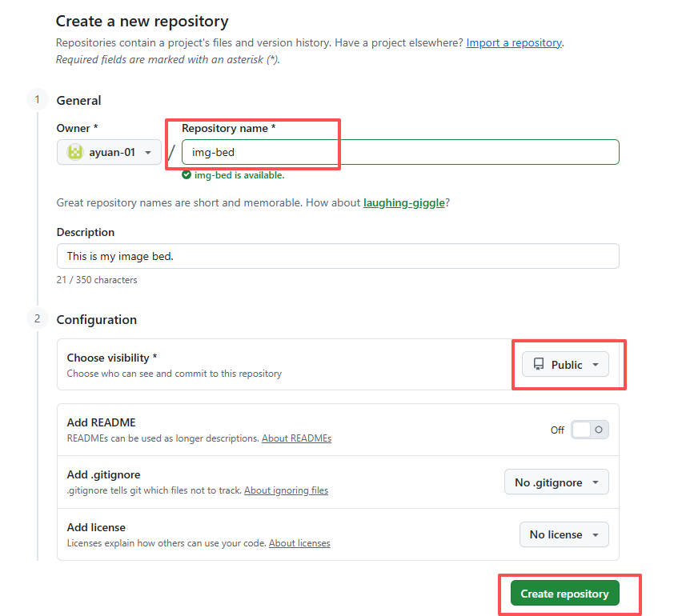Expand the Owner dropdown caret
This screenshot has height=616, width=674.
tap(148, 152)
